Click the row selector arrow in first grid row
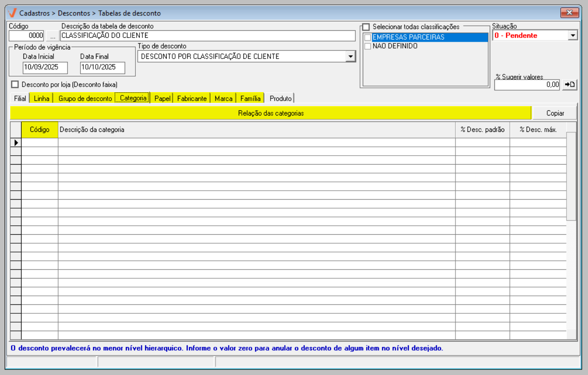The height and width of the screenshot is (375, 588). click(x=16, y=143)
